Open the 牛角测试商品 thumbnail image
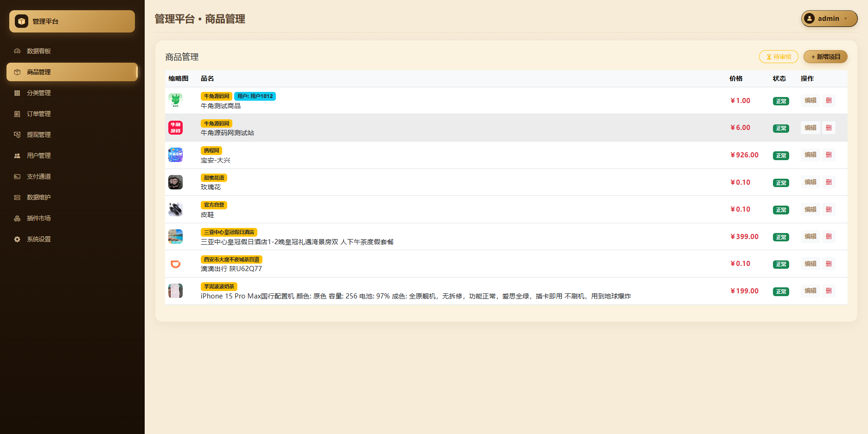This screenshot has width=868, height=434. coord(175,100)
